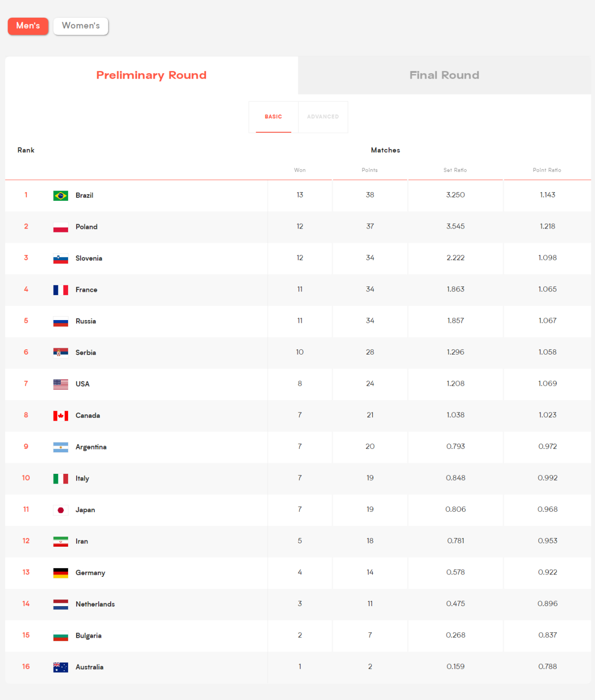Click the Germany flag icon

[60, 573]
